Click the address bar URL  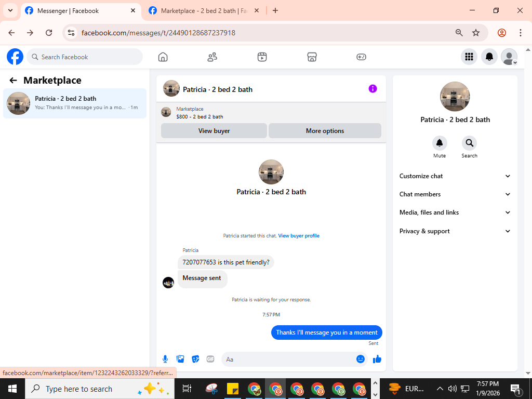[x=158, y=33]
